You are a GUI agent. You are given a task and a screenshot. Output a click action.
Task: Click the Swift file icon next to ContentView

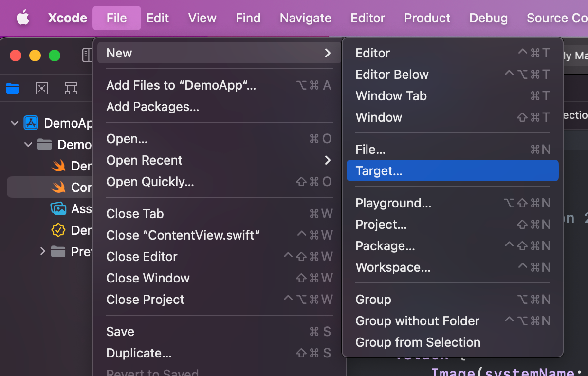click(x=58, y=187)
